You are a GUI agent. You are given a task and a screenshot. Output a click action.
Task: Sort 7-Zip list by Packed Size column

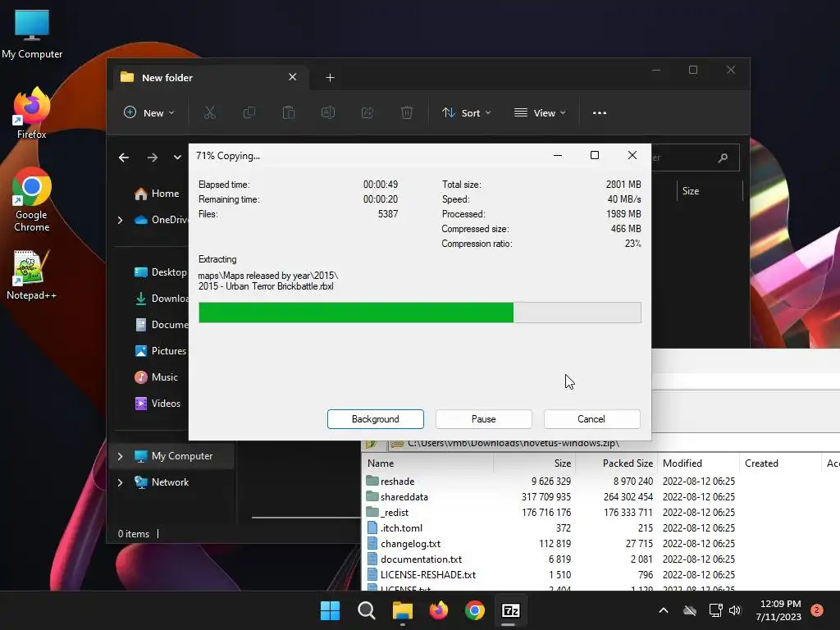point(616,463)
